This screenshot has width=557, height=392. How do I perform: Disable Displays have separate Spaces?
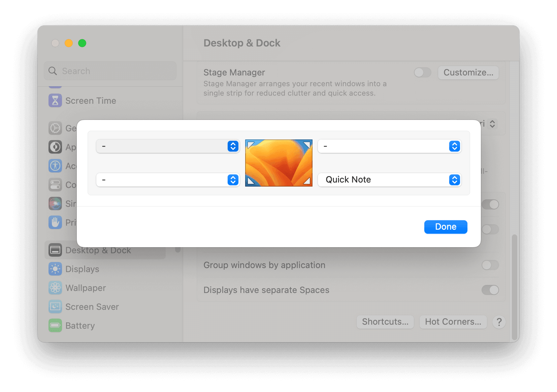[x=490, y=290]
